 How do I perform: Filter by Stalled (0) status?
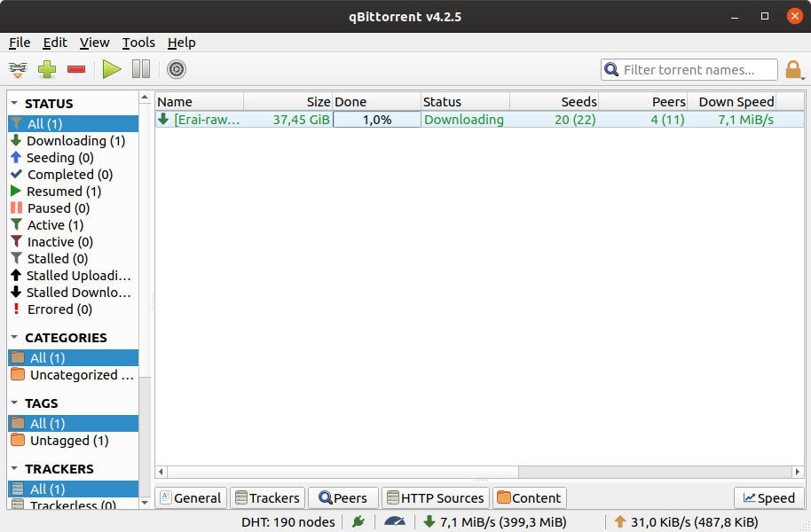[74, 259]
